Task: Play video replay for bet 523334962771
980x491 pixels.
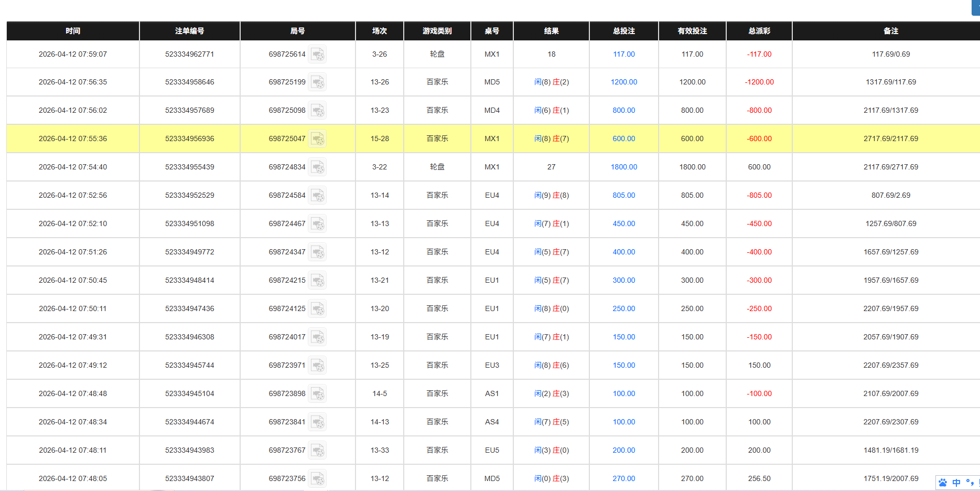Action: pos(318,54)
